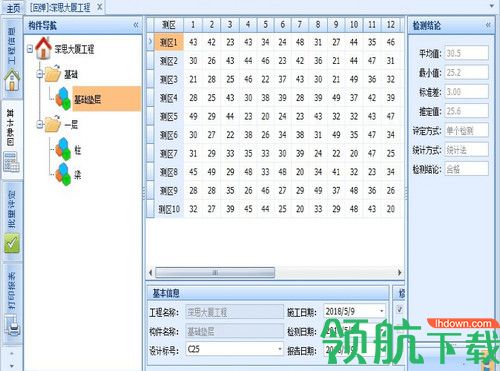Image resolution: width=500 pixels, height=371 pixels.
Task: Click the folder icon beside 基础
Action: click(x=53, y=74)
